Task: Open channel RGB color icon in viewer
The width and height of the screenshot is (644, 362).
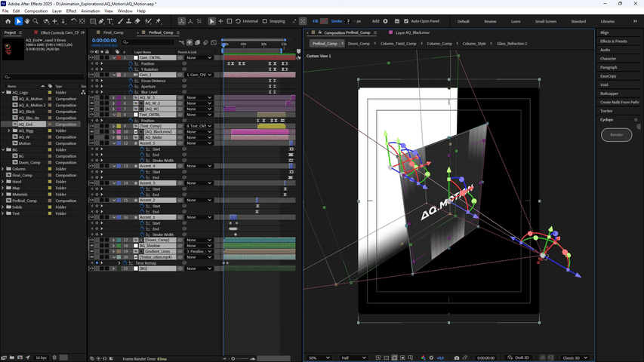Action: (x=423, y=358)
